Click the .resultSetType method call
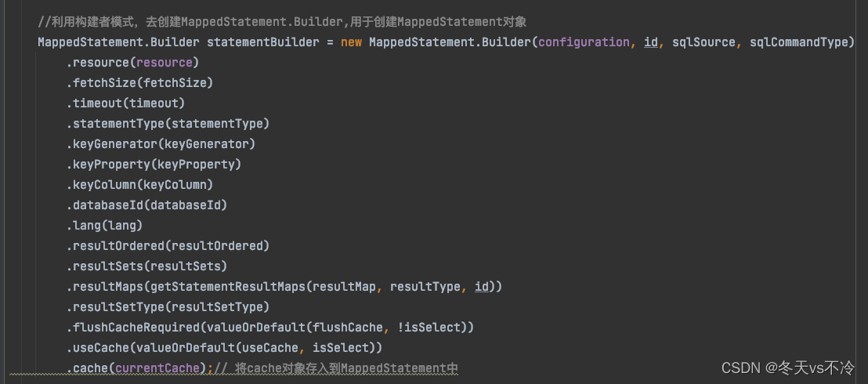 click(x=115, y=307)
